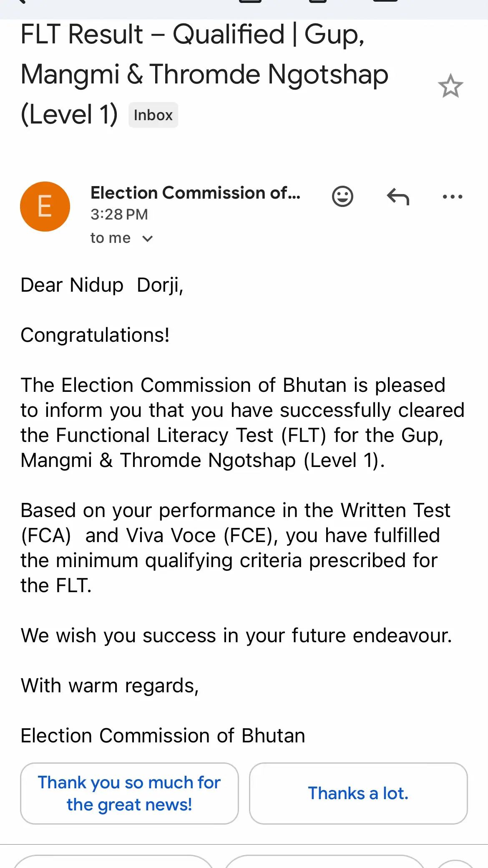Viewport: 488px width, 868px height.
Task: Open the three-dot message options menu
Action: coord(453,197)
